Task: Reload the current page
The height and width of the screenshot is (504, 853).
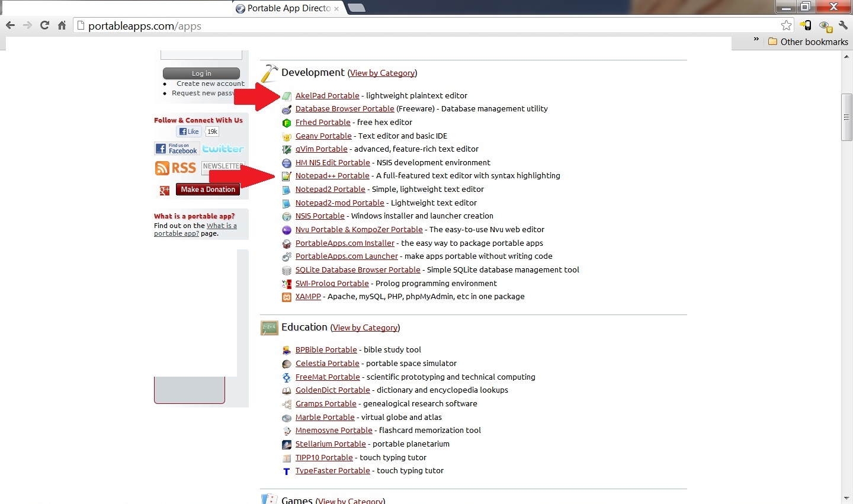Action: coord(44,25)
